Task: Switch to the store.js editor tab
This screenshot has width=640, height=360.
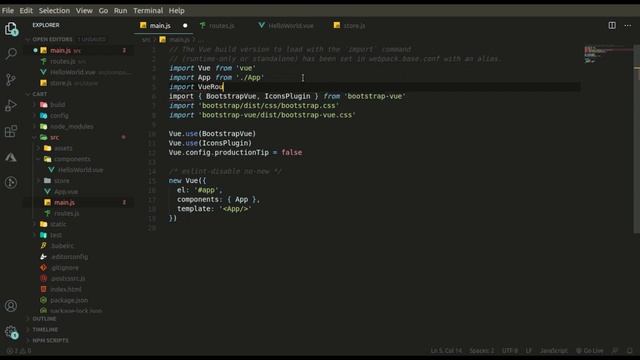Action: 354,25
